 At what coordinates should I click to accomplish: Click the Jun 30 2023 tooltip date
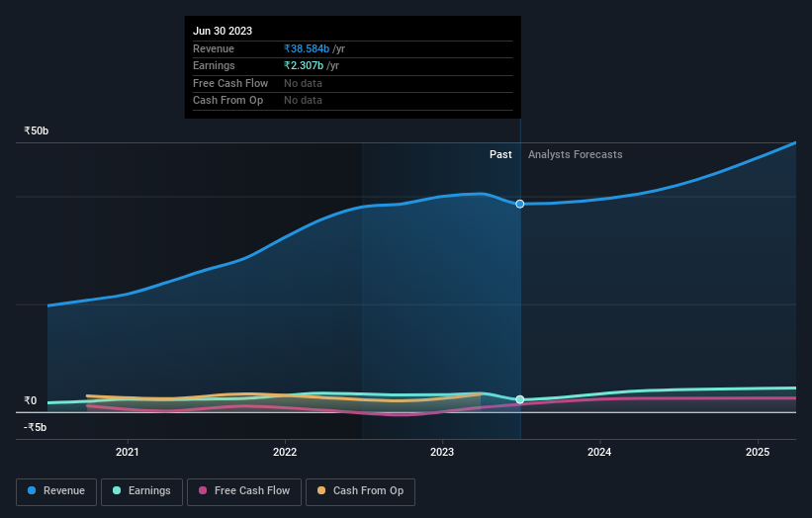coord(223,31)
